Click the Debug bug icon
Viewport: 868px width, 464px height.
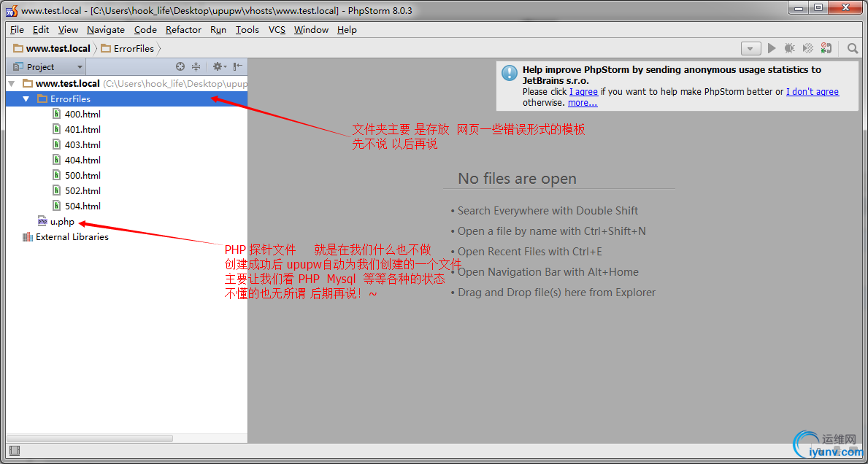point(790,49)
